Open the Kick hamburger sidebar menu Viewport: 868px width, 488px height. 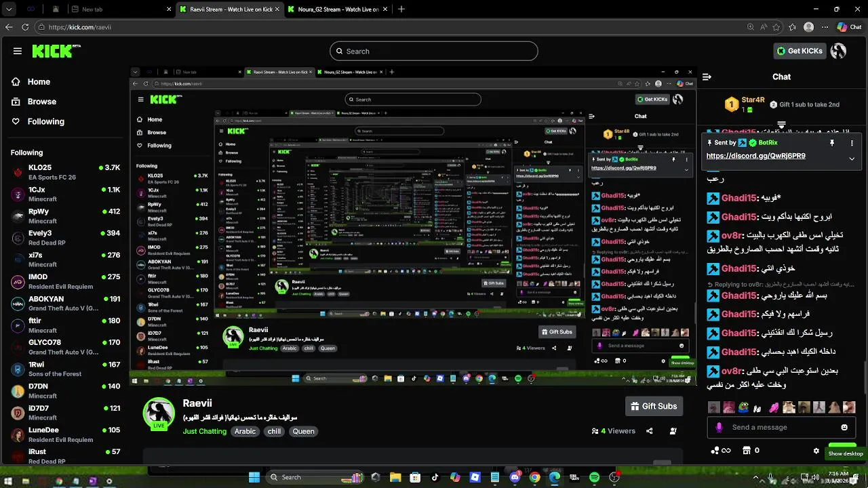(x=18, y=51)
